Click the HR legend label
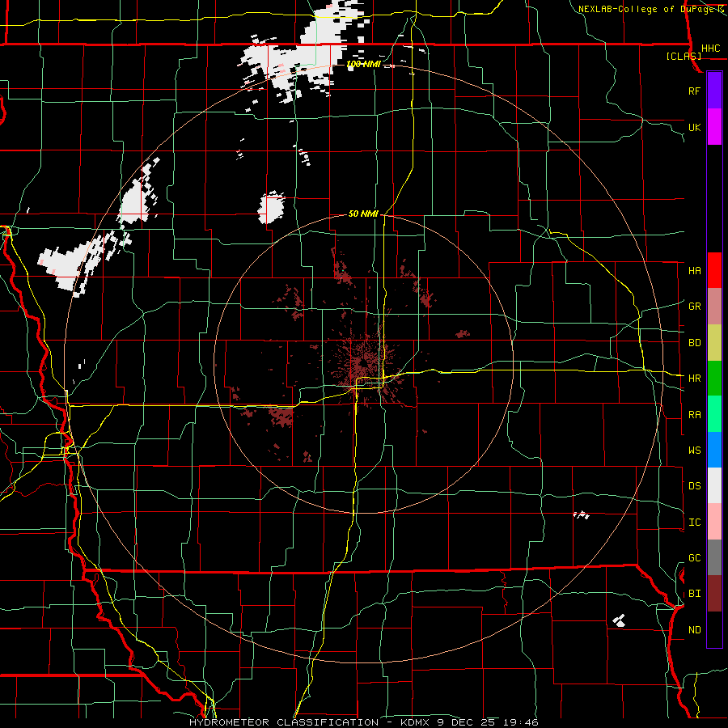The image size is (728, 728). pyautogui.click(x=694, y=379)
